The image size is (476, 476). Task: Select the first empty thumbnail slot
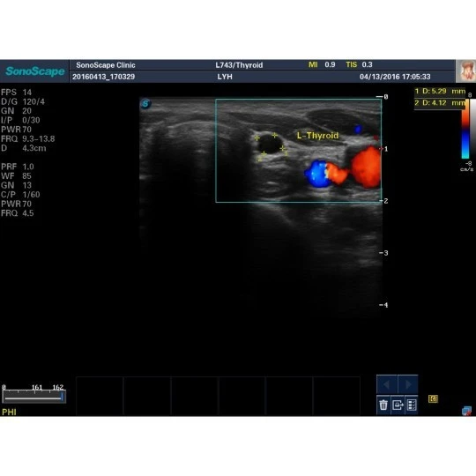pyautogui.click(x=100, y=396)
